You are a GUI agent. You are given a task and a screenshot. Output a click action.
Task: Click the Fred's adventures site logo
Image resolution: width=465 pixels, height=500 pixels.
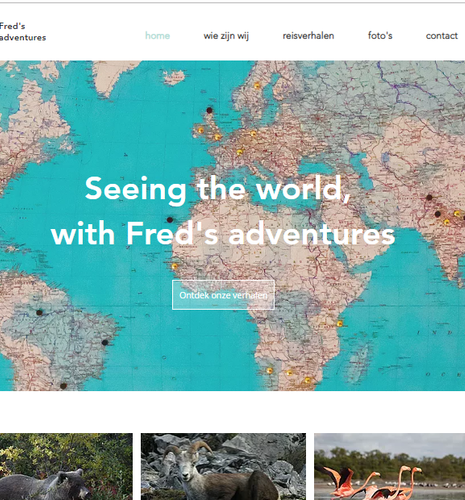(23, 32)
